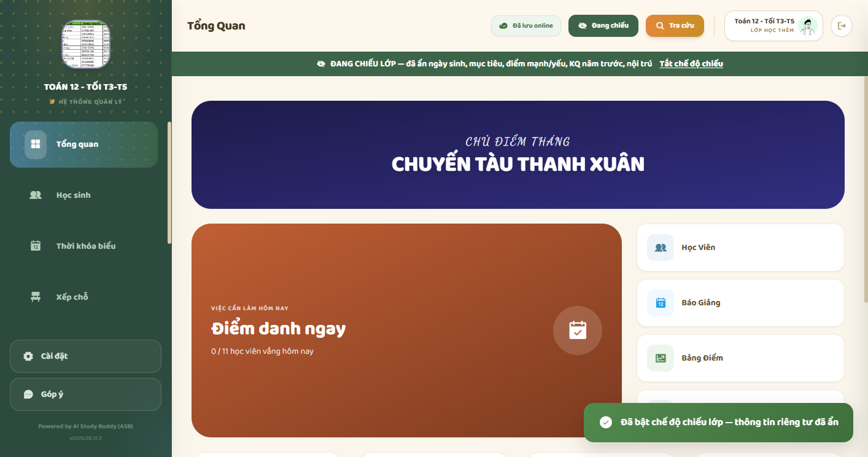Click the crossed-eye icon in Đang chiếu button
Screen dimensions: 868x457
click(583, 26)
